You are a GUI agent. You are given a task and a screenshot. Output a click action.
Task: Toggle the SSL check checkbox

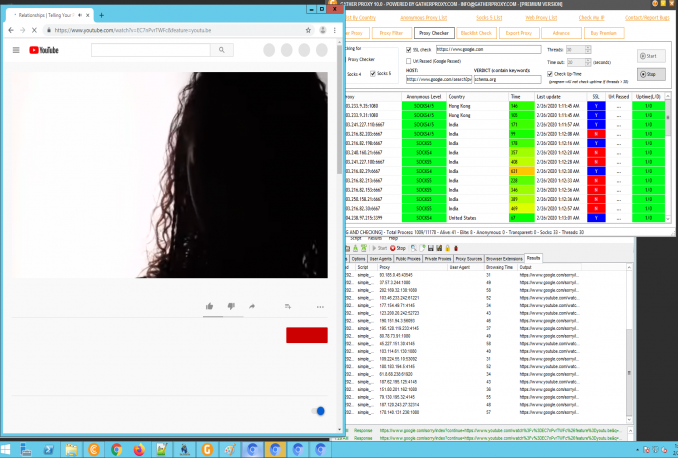pyautogui.click(x=408, y=48)
